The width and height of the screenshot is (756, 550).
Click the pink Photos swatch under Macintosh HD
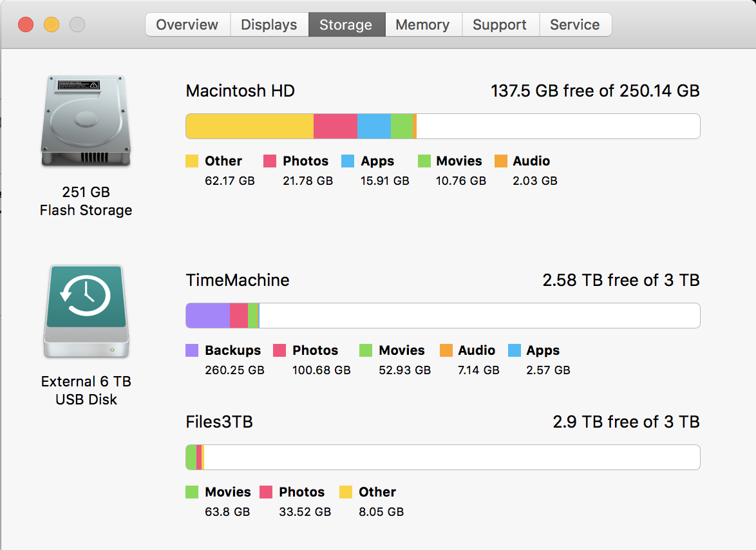(270, 161)
